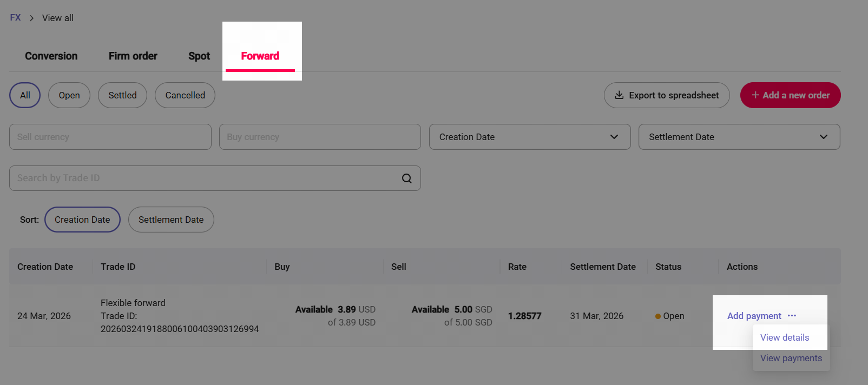The width and height of the screenshot is (868, 385).
Task: Choose View details from the menu
Action: click(x=785, y=337)
